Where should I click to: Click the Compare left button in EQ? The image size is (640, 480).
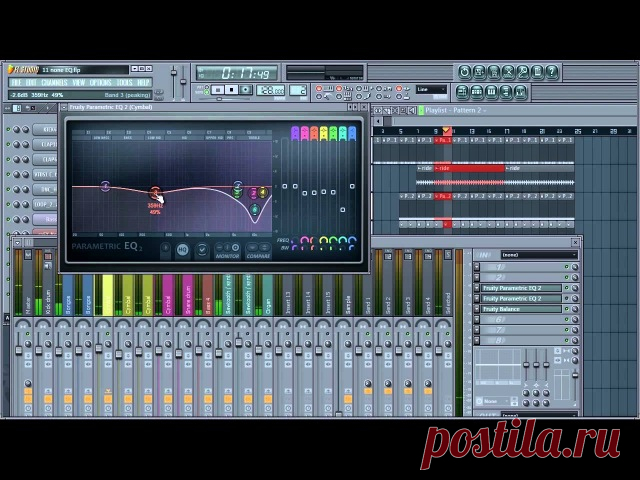coord(252,247)
